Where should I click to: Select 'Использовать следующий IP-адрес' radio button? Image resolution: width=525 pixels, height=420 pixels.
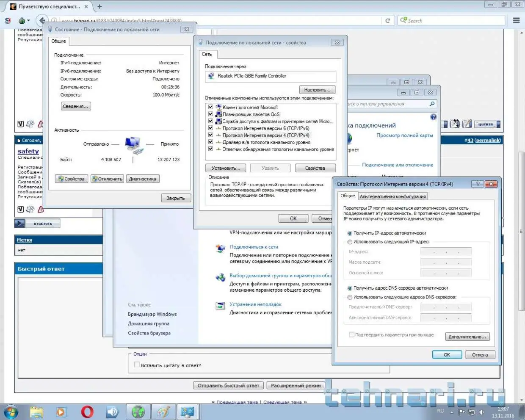click(x=350, y=242)
